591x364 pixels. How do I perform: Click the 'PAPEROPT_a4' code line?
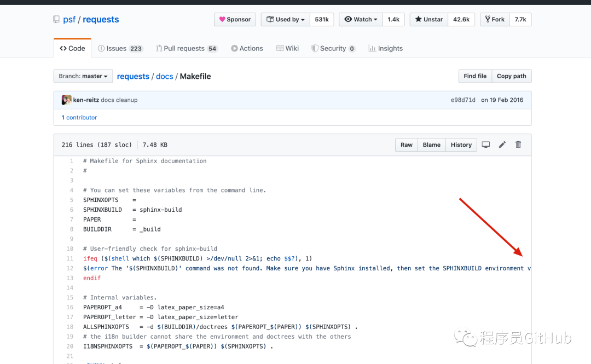153,308
